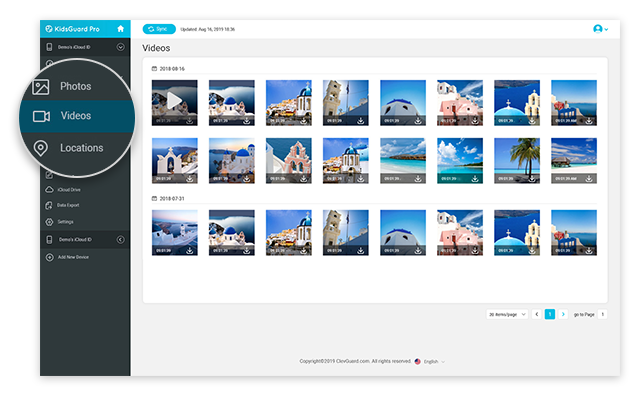Play the first video thumbnail
Image resolution: width=640 pixels, height=400 pixels.
pos(174,100)
